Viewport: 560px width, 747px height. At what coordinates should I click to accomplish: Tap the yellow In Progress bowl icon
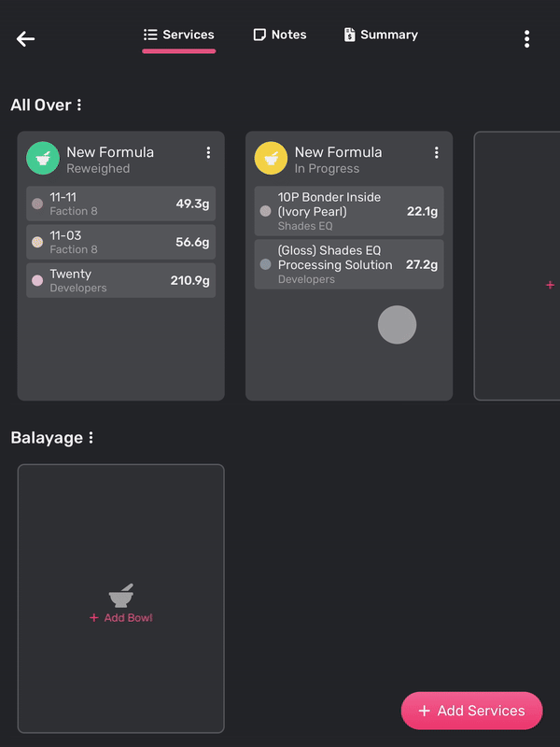pos(271,159)
